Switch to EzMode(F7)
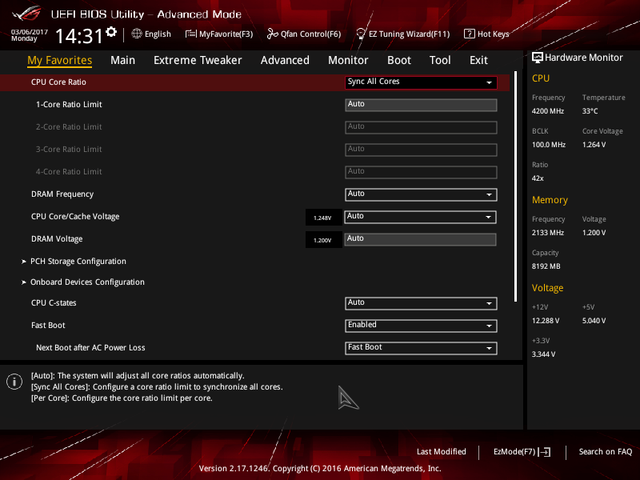The image size is (640, 480). (x=522, y=452)
